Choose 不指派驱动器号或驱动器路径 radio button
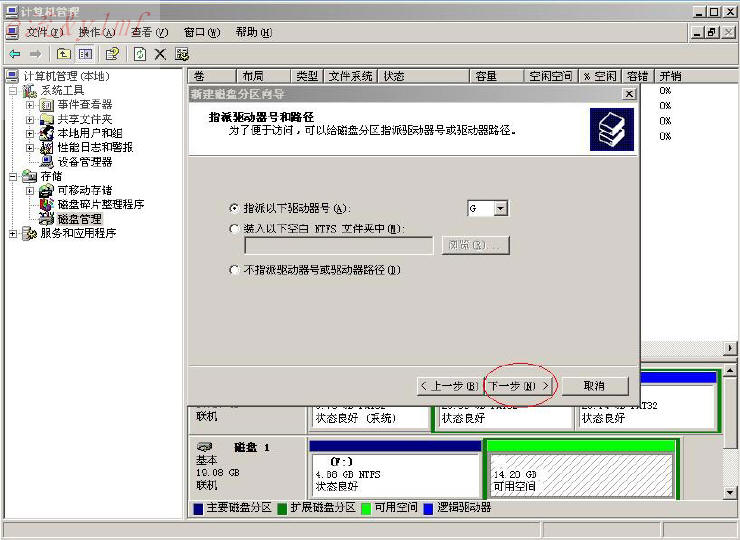Viewport: 740px width, 540px height. tap(235, 270)
